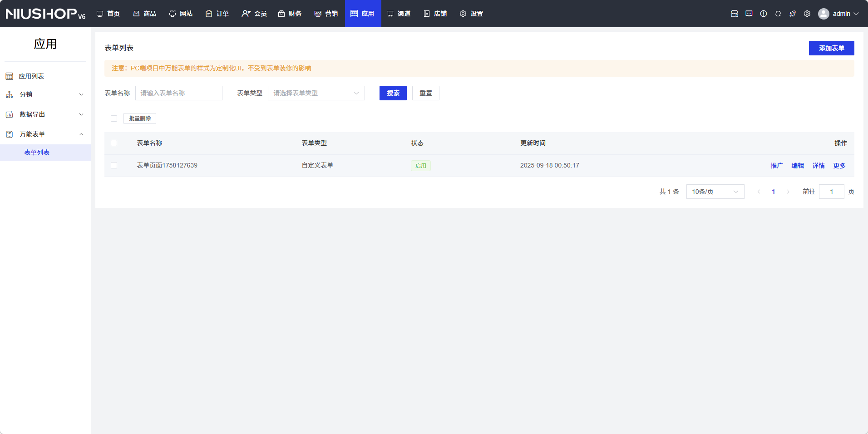The image size is (868, 434).
Task: Click the refresh arrows icon
Action: point(778,14)
